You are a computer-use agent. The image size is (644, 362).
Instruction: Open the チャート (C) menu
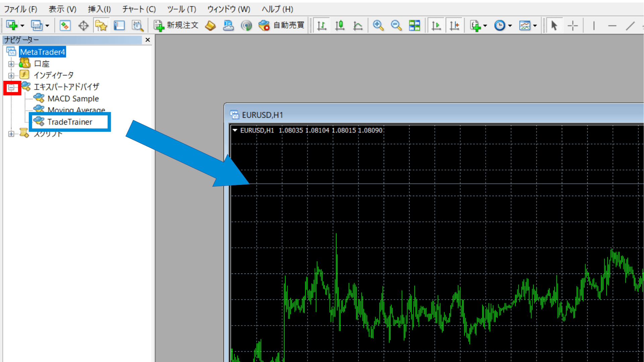pyautogui.click(x=139, y=9)
